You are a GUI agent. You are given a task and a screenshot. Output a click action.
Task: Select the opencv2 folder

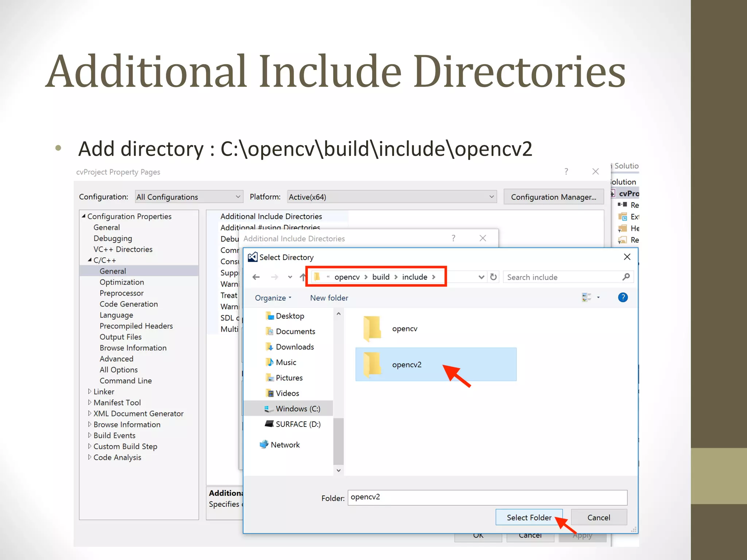click(406, 365)
